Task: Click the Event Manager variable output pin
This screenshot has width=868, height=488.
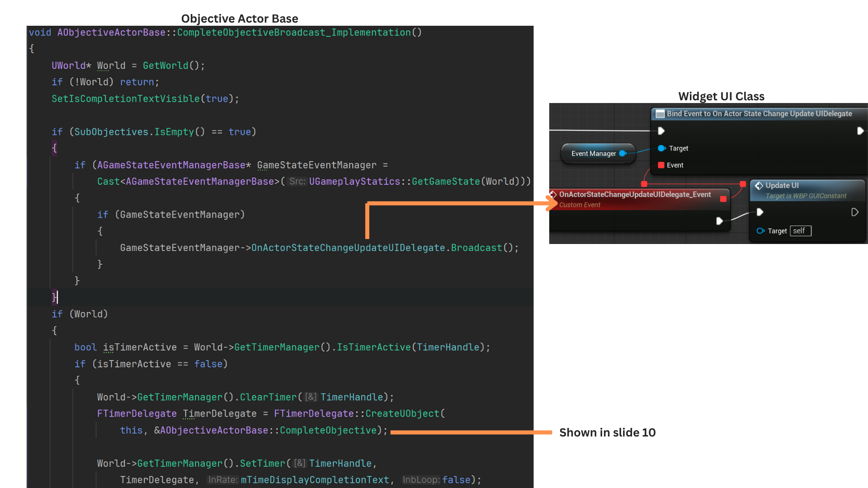Action: [x=623, y=154]
